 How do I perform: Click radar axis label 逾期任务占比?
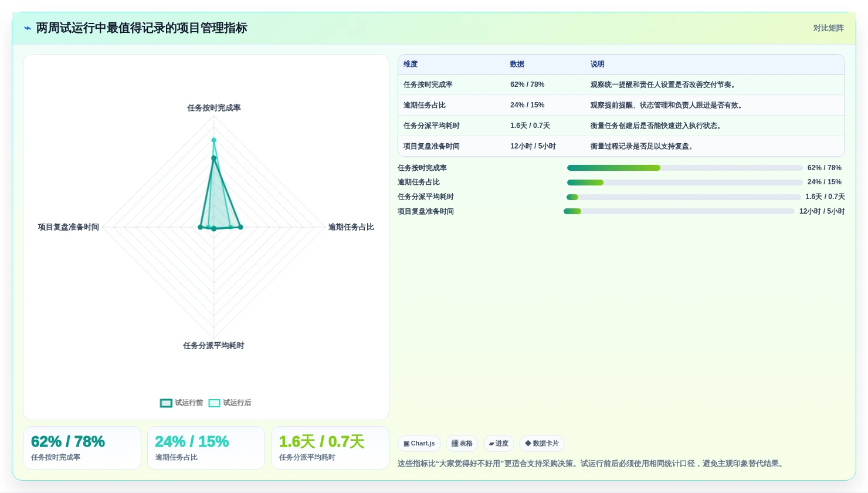351,227
